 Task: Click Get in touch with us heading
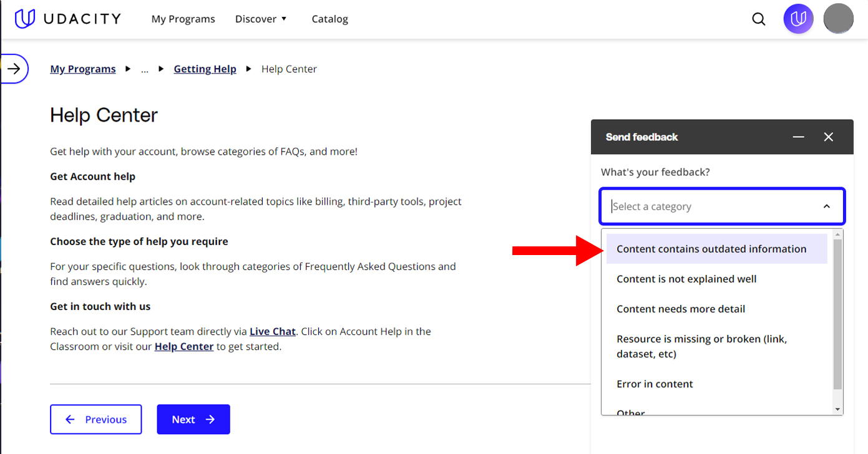[100, 306]
